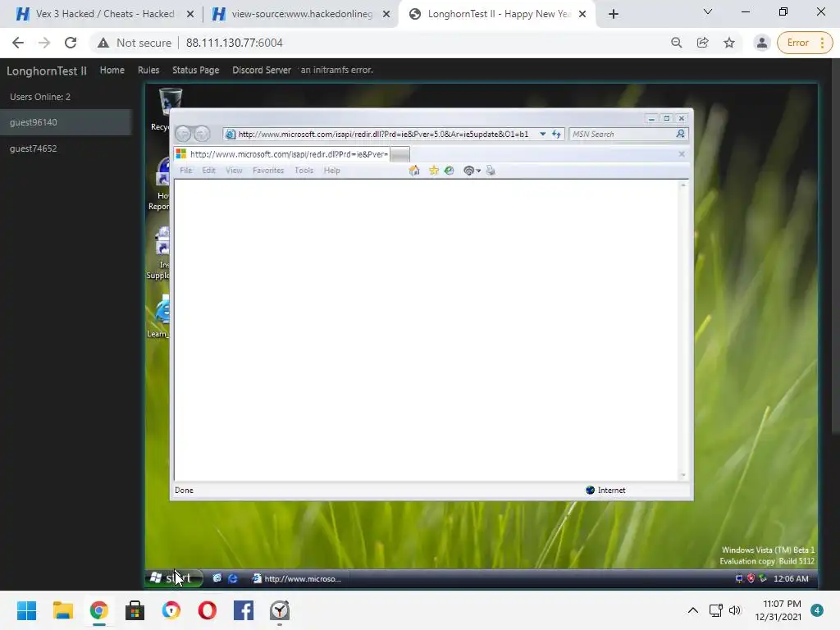Click the IE Back navigation button
This screenshot has height=630, width=840.
[183, 134]
